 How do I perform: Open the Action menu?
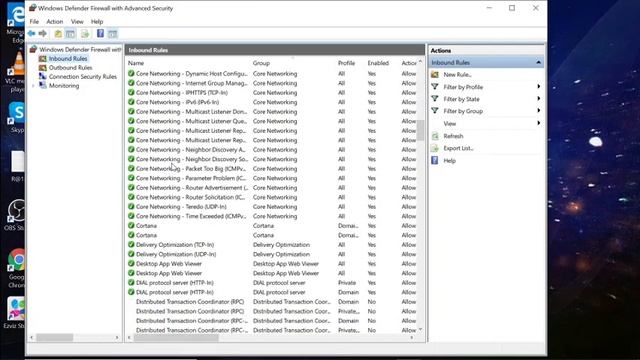[x=55, y=22]
